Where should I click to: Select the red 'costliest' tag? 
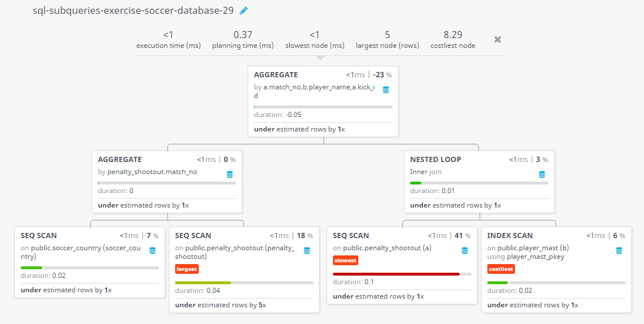point(501,269)
